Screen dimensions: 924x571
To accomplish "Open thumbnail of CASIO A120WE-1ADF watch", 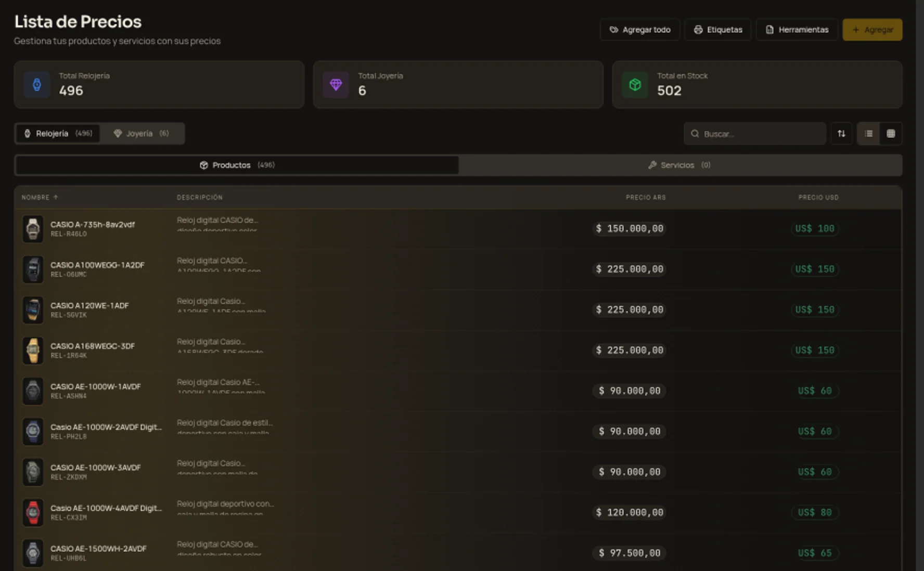I will coord(33,310).
